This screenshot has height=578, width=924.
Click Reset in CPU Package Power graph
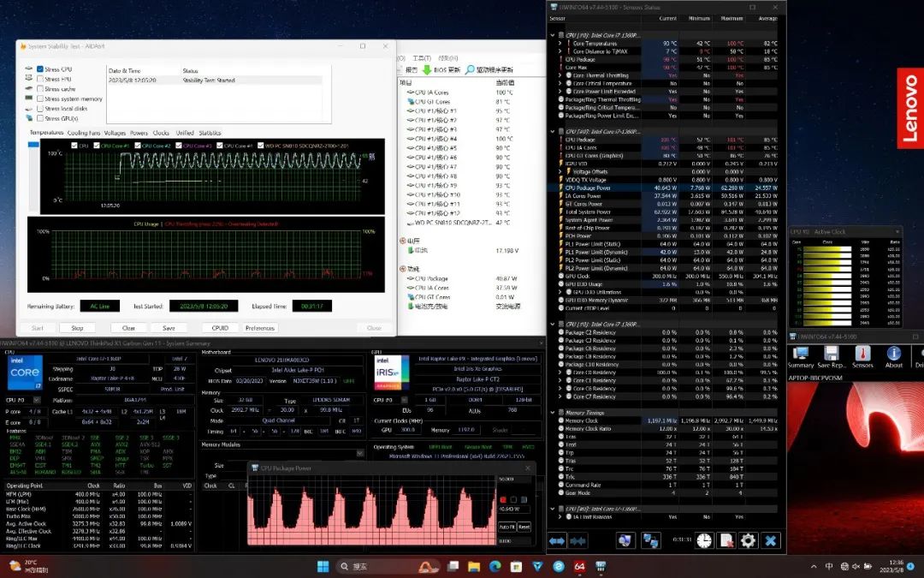coord(524,527)
